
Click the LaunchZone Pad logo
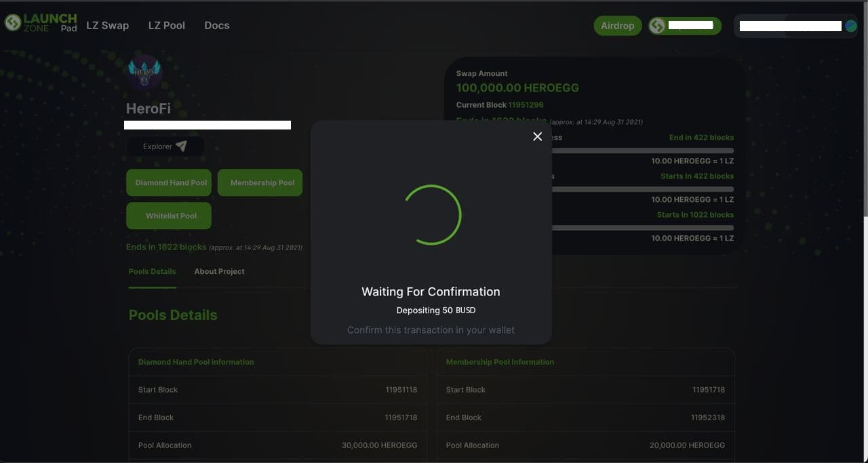coord(41,23)
